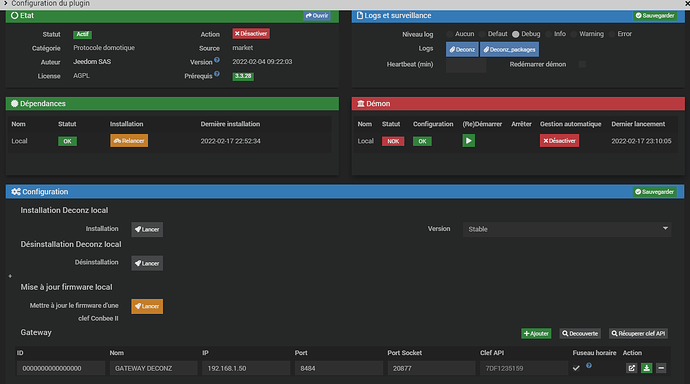Enable the Redémarrer démon checkbox
The width and height of the screenshot is (690, 384).
(x=582, y=64)
